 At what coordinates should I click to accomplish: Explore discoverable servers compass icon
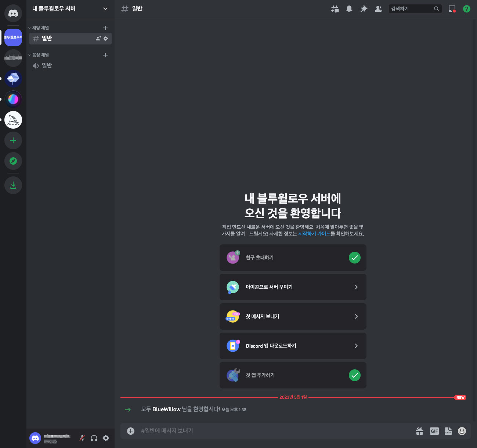13,161
